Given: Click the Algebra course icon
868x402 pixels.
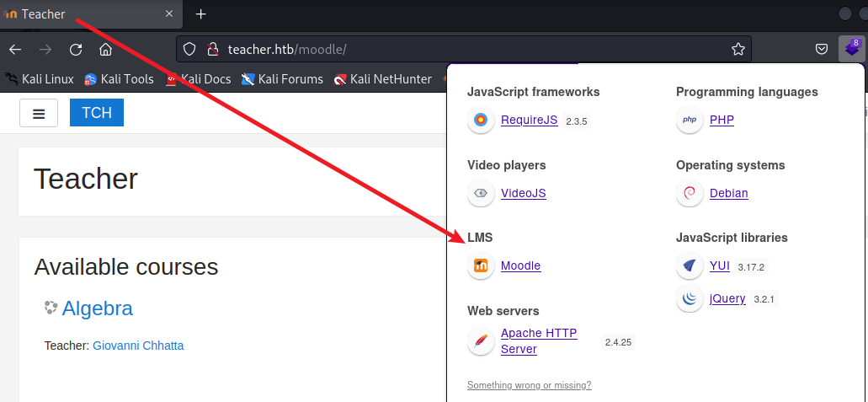Looking at the screenshot, I should tap(51, 307).
